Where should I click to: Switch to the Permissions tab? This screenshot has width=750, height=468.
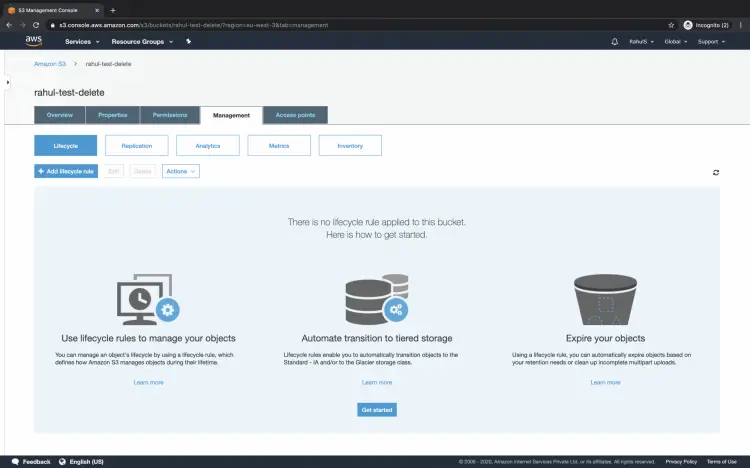tap(170, 115)
